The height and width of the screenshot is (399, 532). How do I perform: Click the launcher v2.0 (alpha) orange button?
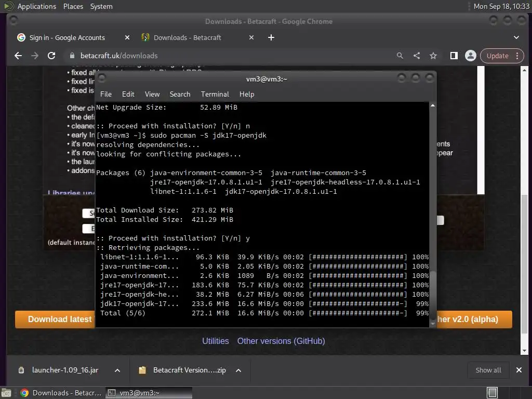474,320
